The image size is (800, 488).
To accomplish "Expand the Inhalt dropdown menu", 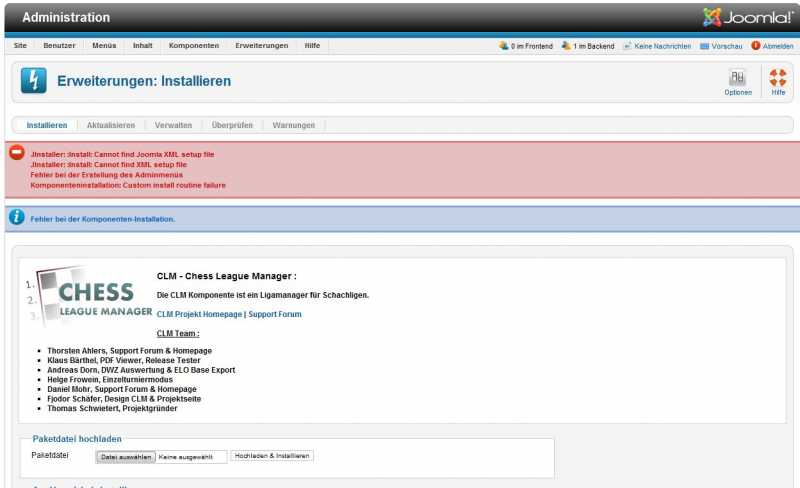I will pos(143,46).
